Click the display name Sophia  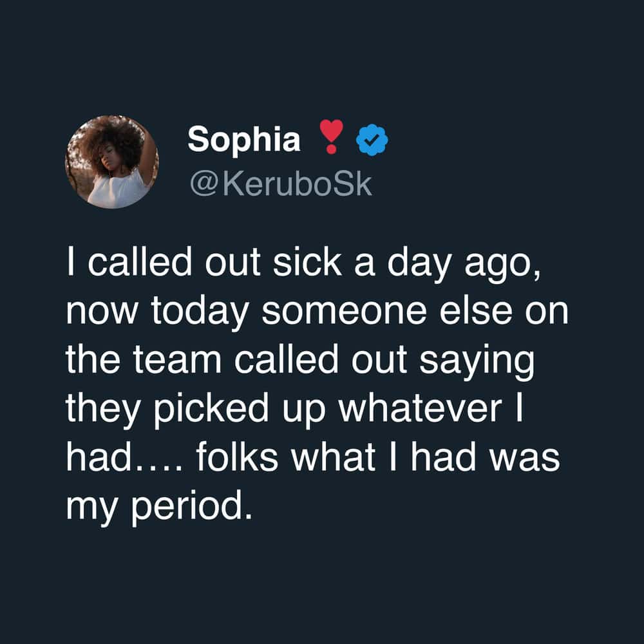click(244, 139)
